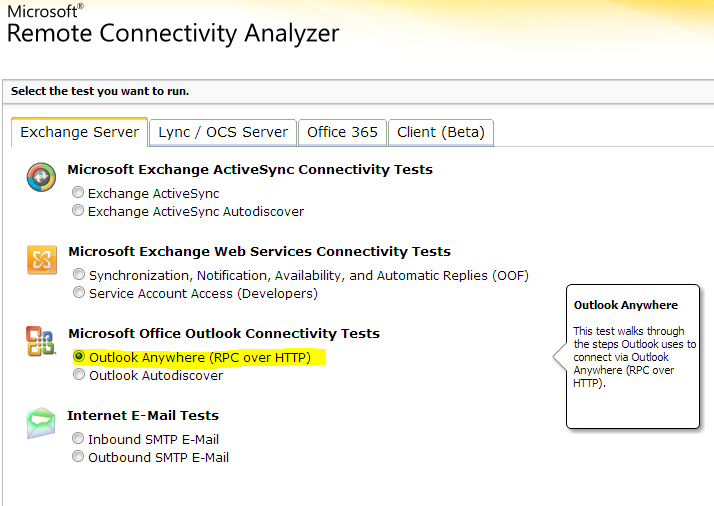Choose the Outlook Autodiscover radio button
Viewport: 714px width, 506px height.
tap(79, 374)
